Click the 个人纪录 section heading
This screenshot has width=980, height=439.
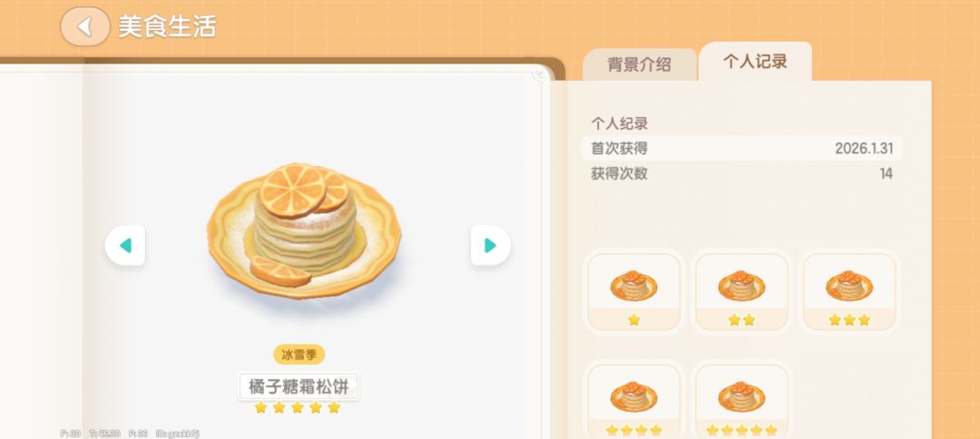click(x=620, y=123)
